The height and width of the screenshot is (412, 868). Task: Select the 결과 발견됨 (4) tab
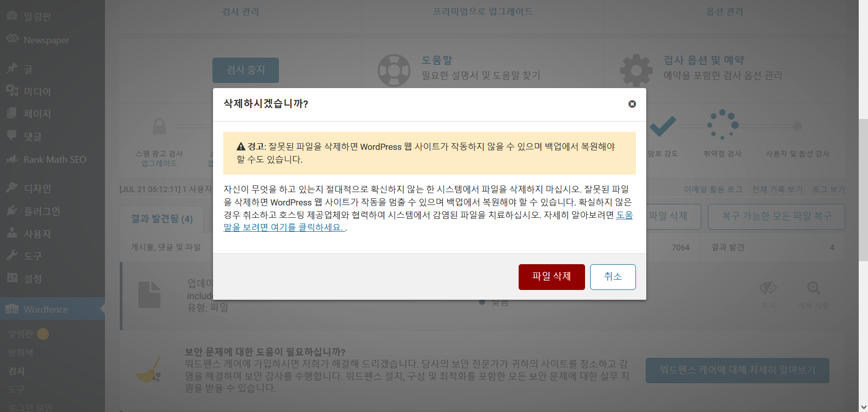162,219
